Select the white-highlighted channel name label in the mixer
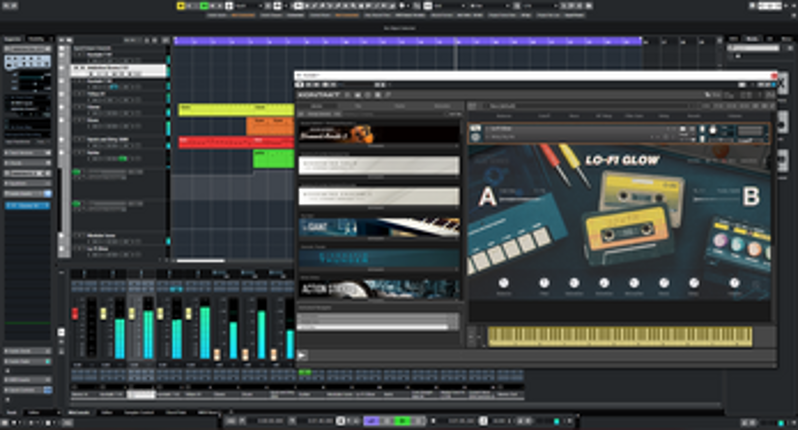The image size is (798, 430). click(x=141, y=394)
